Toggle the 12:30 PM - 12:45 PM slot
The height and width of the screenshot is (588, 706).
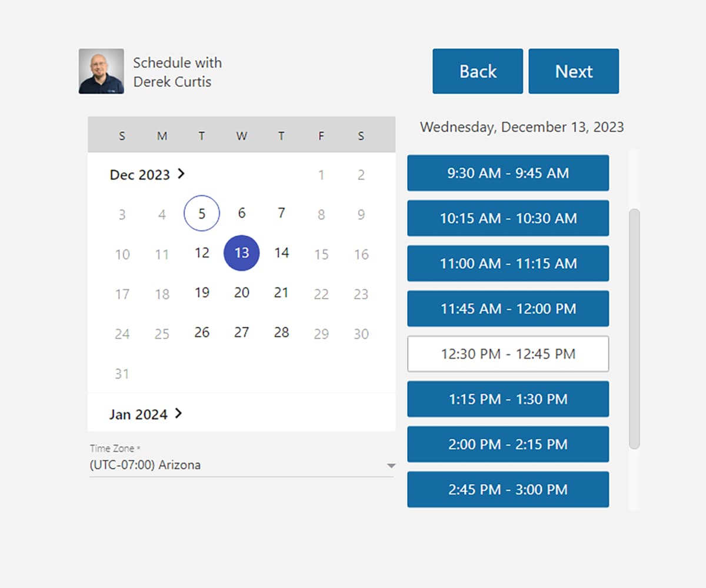[508, 354]
